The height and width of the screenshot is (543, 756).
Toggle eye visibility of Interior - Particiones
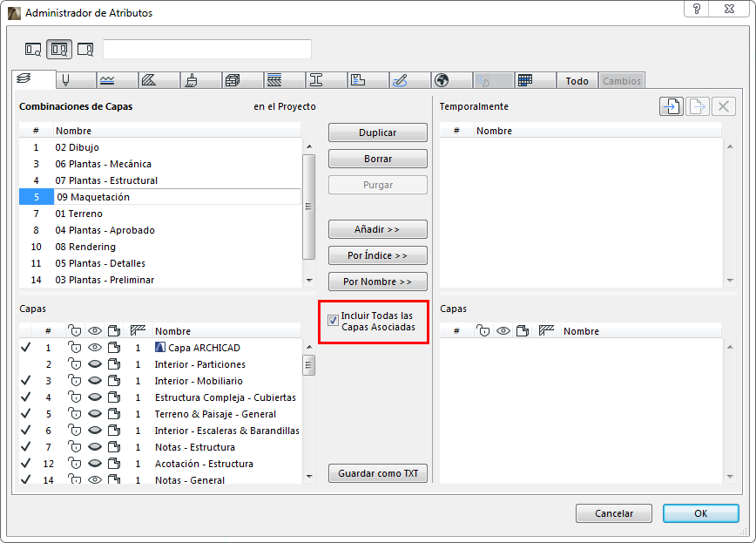[95, 364]
